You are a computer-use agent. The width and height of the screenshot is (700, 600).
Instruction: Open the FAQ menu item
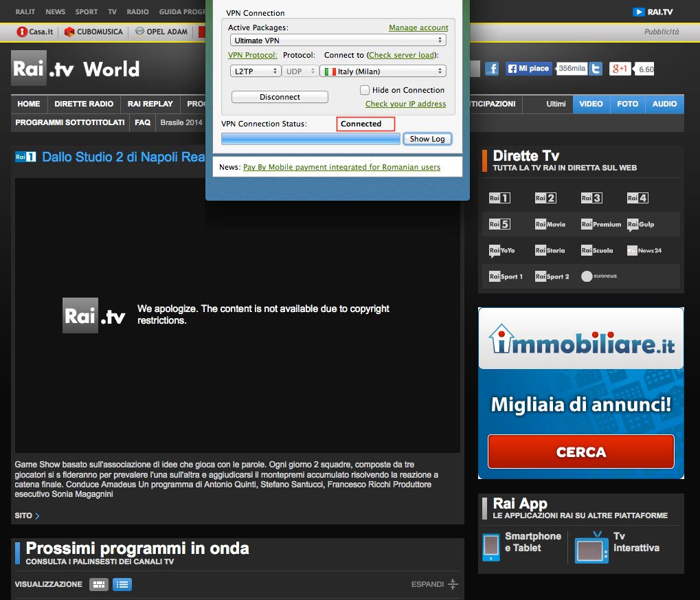point(142,122)
